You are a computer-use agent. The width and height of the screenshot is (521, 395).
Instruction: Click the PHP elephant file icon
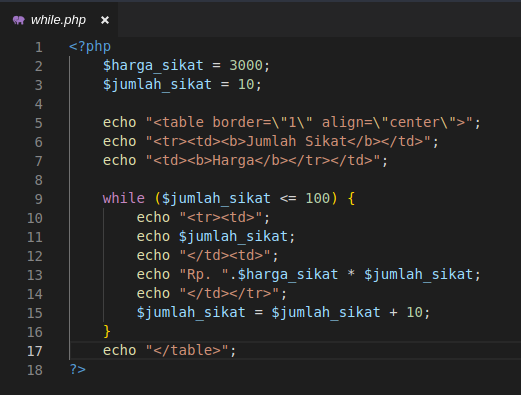point(19,20)
